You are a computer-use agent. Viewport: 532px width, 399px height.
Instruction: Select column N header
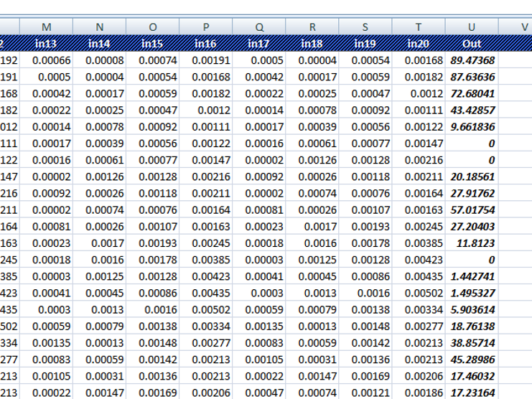coord(99,27)
